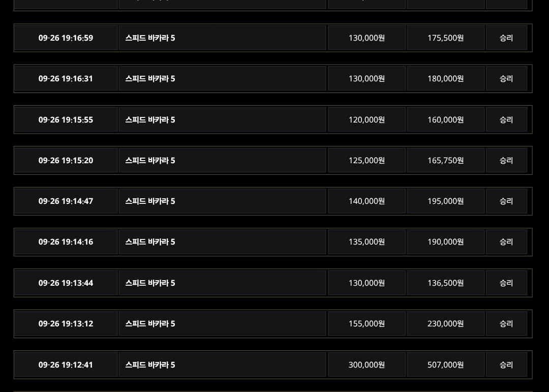The image size is (549, 392).
Task: Select the 507,000원 payout amount
Action: tap(445, 365)
